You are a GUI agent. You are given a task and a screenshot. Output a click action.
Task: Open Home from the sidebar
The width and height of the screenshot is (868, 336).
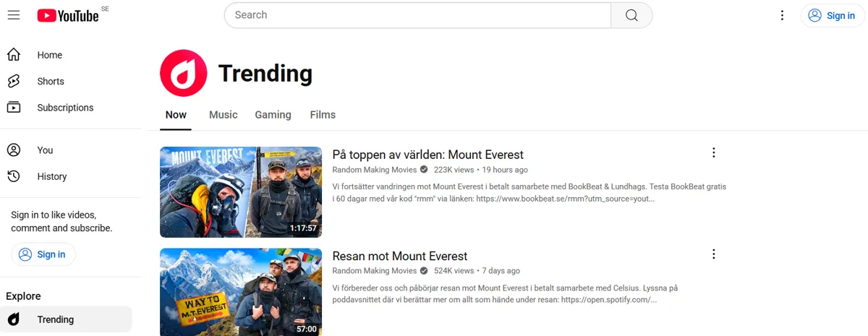point(67,55)
